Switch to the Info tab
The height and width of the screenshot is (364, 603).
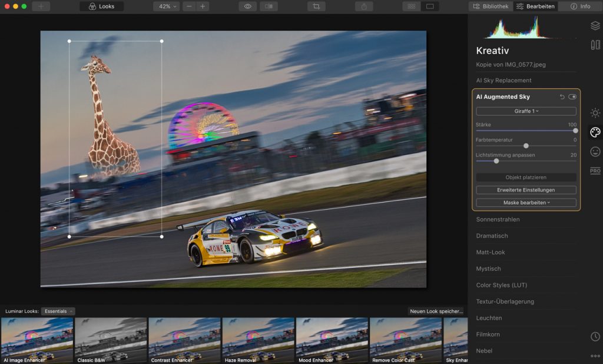coord(580,6)
